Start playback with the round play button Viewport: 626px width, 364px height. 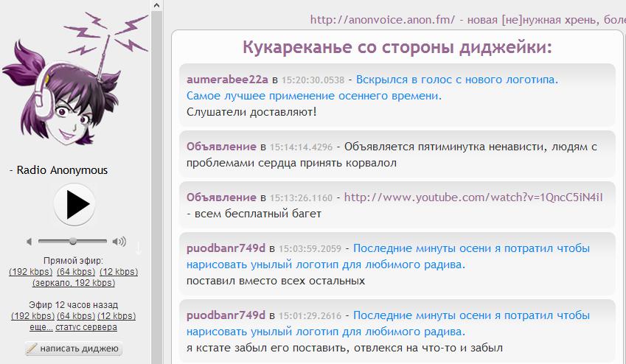[74, 204]
